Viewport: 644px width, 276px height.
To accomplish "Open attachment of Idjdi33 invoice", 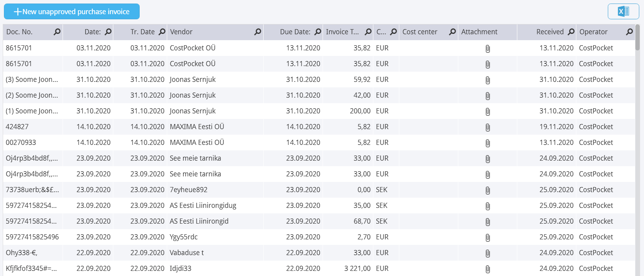I will tap(487, 269).
